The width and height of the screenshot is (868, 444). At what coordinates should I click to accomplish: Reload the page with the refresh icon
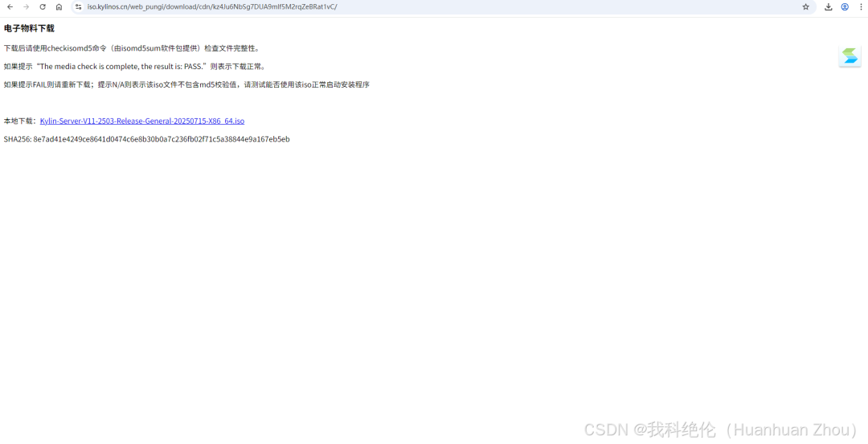point(43,6)
